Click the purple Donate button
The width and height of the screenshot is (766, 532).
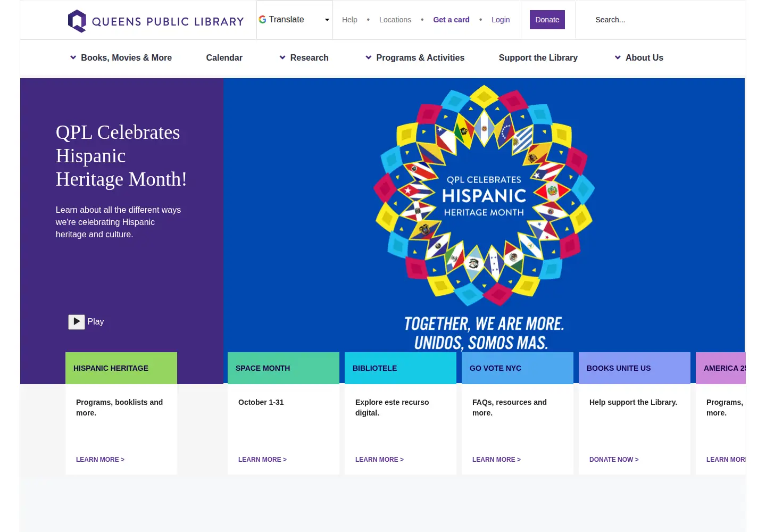pyautogui.click(x=547, y=20)
